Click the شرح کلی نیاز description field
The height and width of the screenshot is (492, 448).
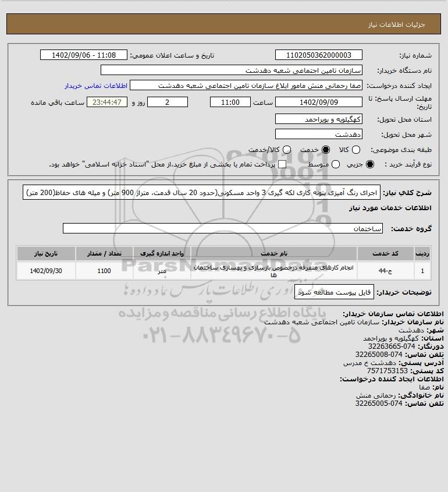point(201,192)
